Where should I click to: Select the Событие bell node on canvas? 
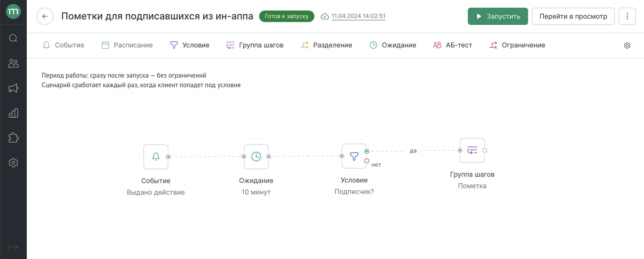click(156, 157)
